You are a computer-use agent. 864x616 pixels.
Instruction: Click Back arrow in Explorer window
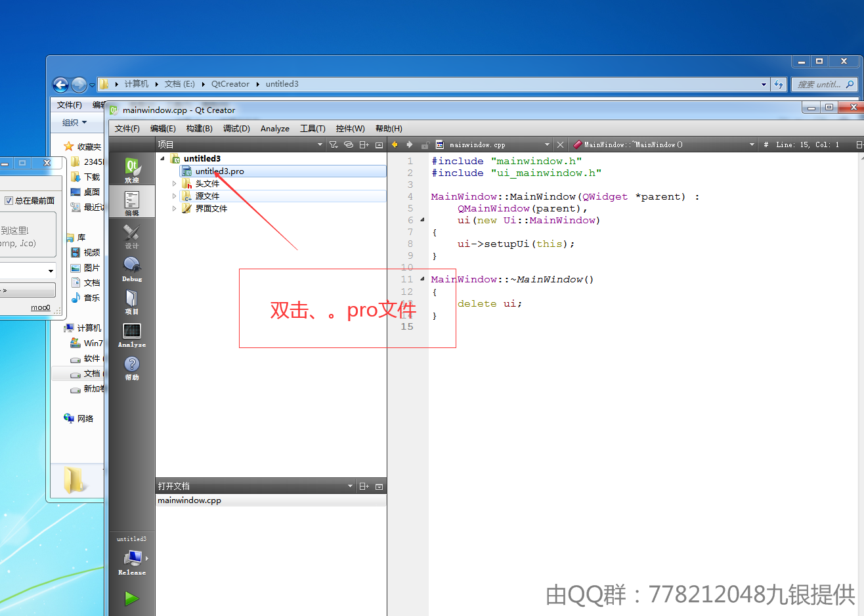click(x=60, y=85)
